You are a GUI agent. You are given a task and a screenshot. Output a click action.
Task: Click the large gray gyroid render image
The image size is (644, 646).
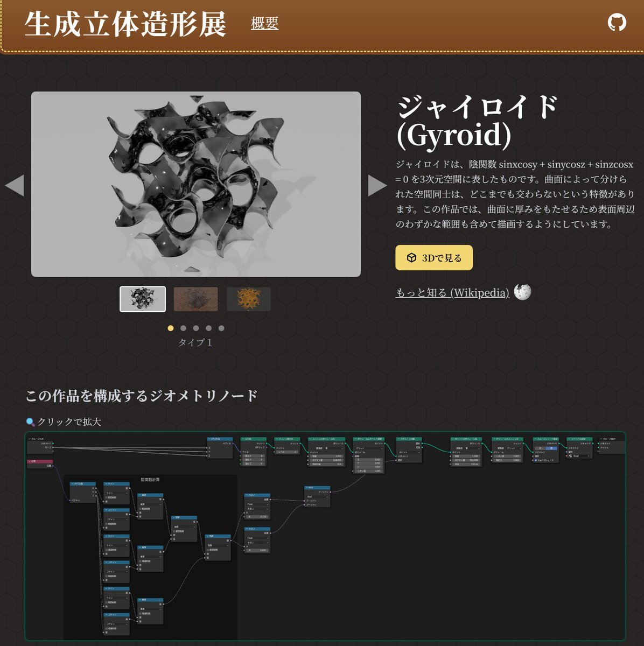pyautogui.click(x=196, y=184)
